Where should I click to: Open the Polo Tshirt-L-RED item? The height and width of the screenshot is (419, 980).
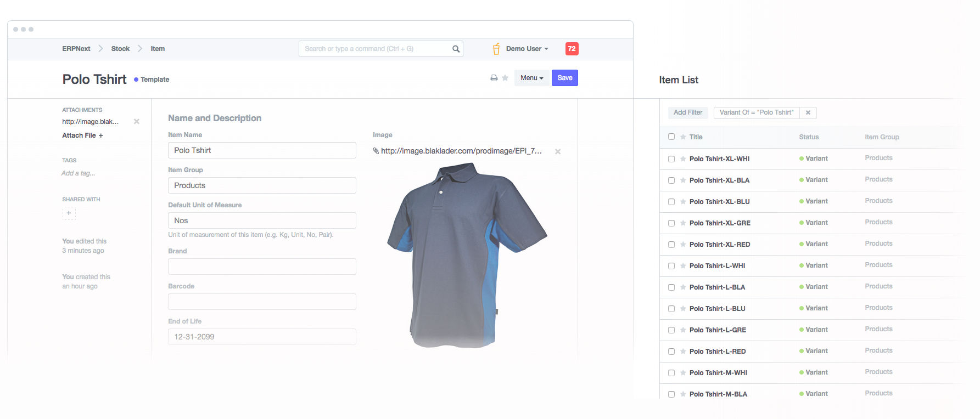point(718,352)
